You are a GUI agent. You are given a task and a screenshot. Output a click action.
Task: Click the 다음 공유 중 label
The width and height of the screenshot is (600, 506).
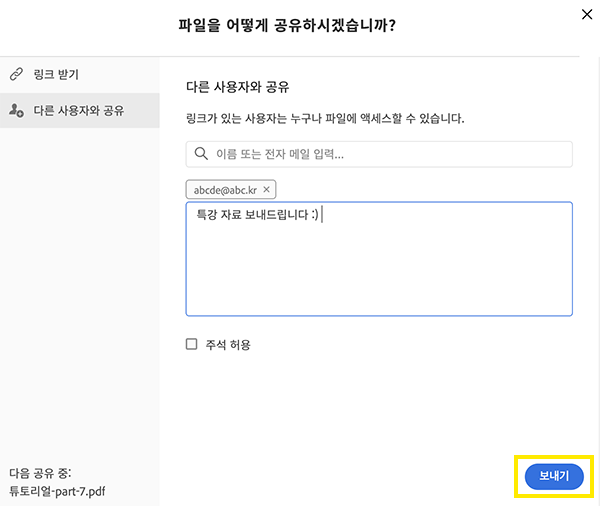pos(39,472)
